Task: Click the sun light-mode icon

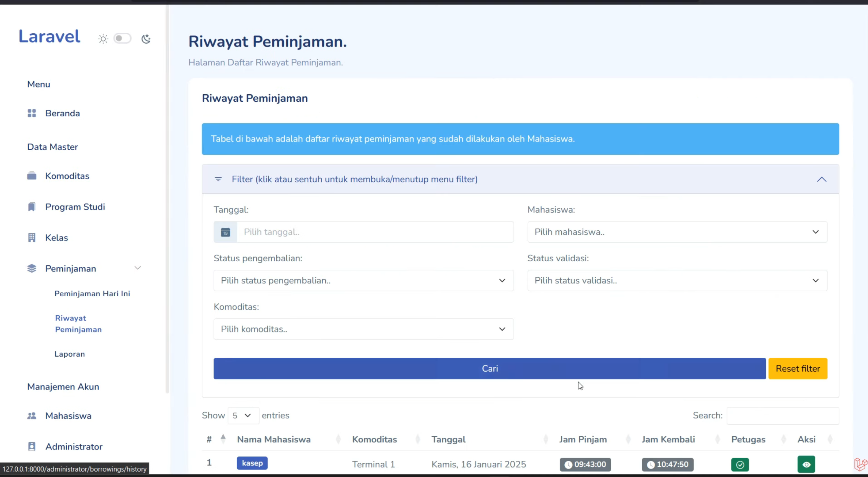Action: tap(103, 39)
